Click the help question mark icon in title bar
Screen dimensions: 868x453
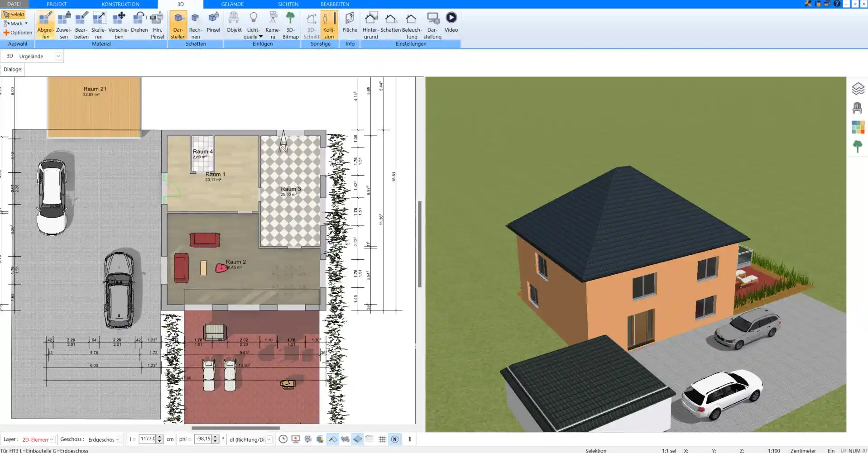point(837,4)
